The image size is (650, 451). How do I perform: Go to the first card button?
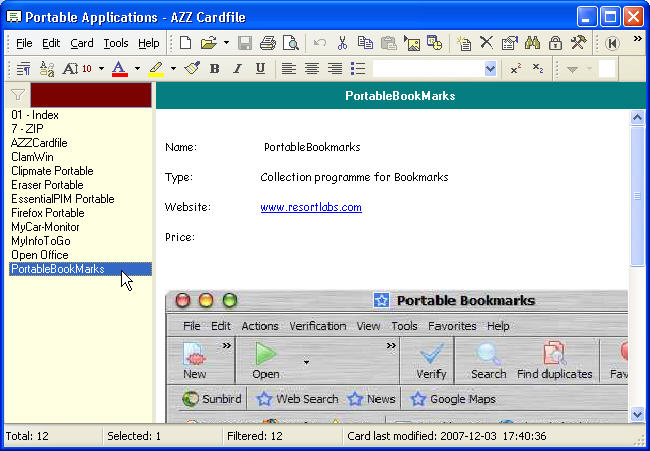pos(612,43)
